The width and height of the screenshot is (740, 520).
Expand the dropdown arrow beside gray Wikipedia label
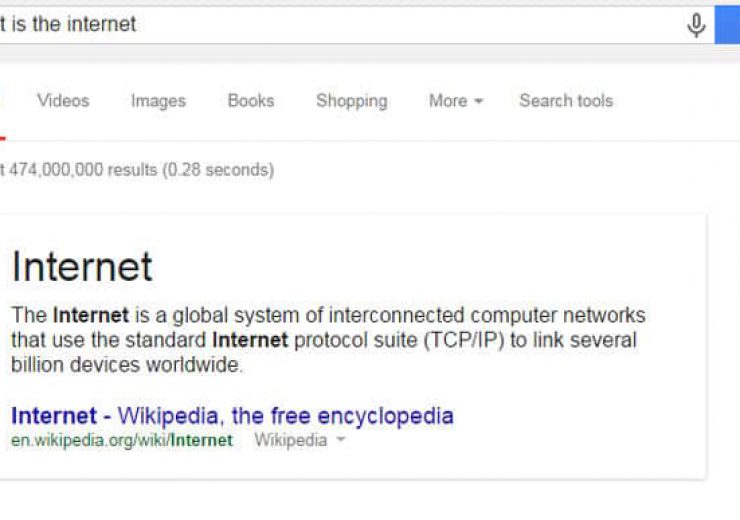(x=341, y=440)
